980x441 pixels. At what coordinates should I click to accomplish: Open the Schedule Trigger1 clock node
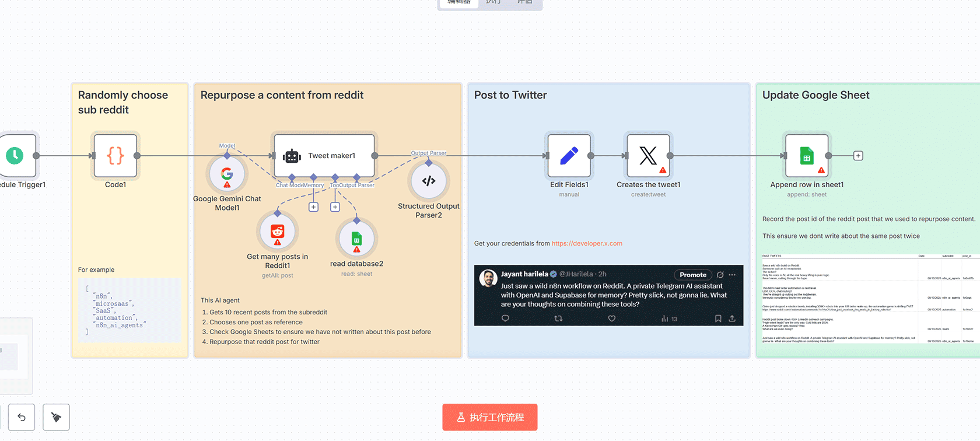(x=15, y=156)
